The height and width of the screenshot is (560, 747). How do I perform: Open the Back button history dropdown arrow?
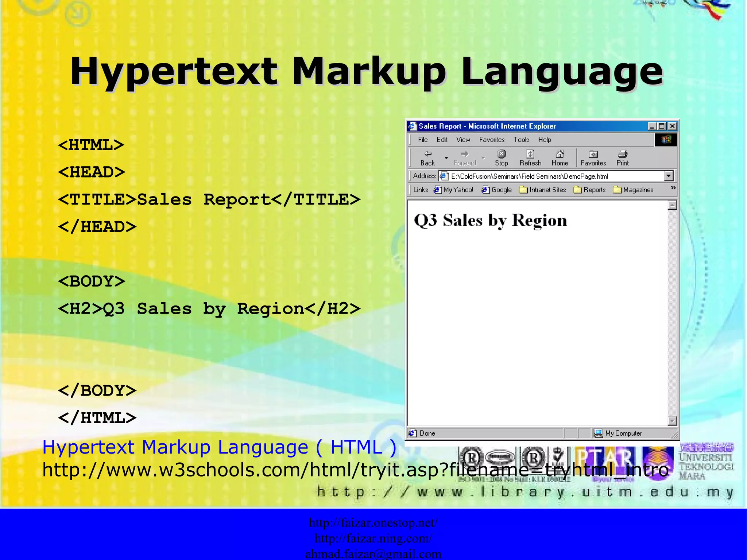point(446,158)
